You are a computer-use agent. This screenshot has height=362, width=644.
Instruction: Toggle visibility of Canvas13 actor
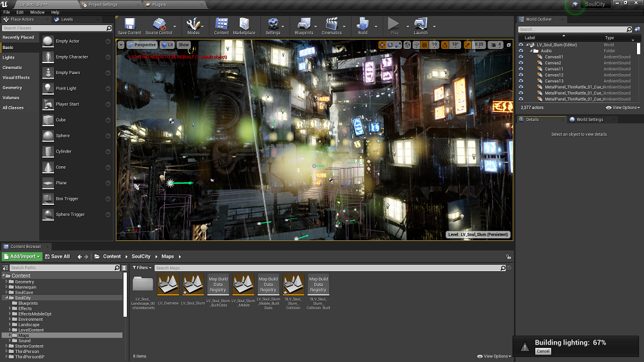(x=521, y=81)
